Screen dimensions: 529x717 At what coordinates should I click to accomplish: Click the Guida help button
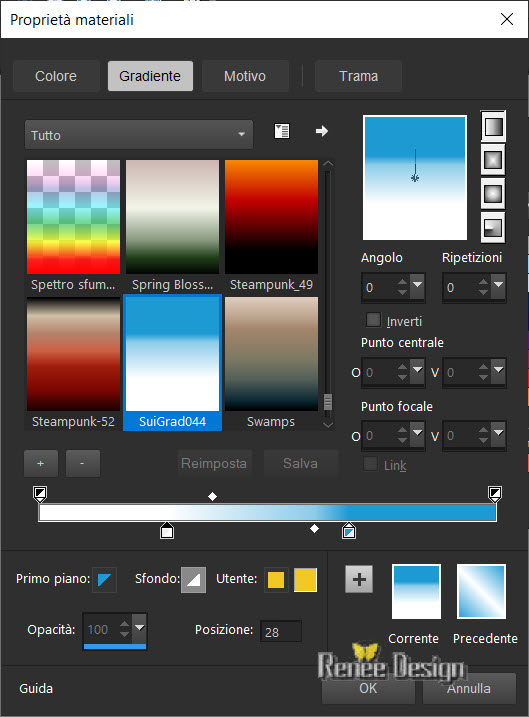tap(36, 688)
